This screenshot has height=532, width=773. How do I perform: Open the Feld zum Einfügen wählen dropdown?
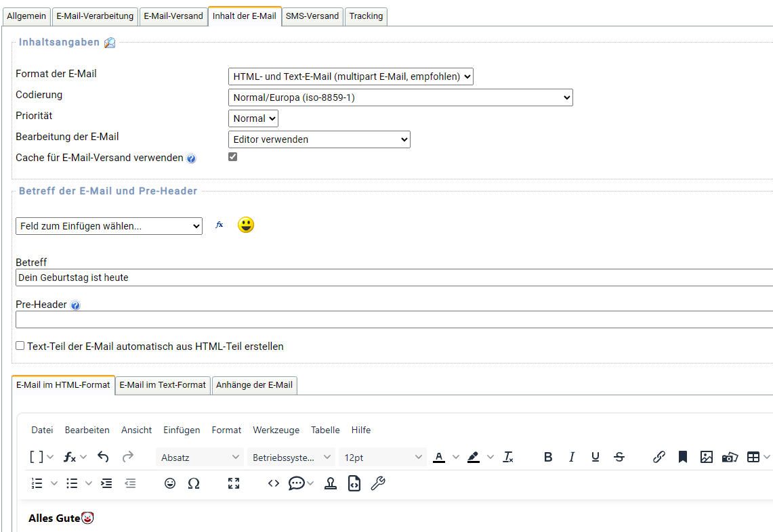(108, 226)
